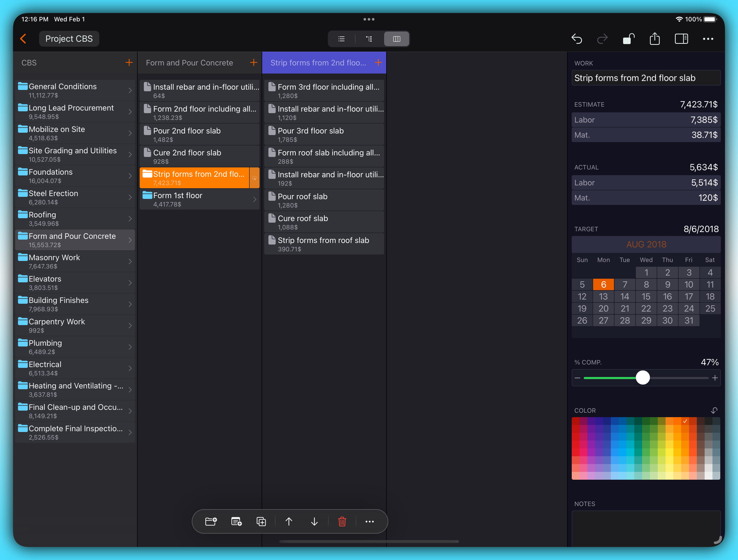Open the share export icon
The image size is (738, 560).
[x=655, y=39]
